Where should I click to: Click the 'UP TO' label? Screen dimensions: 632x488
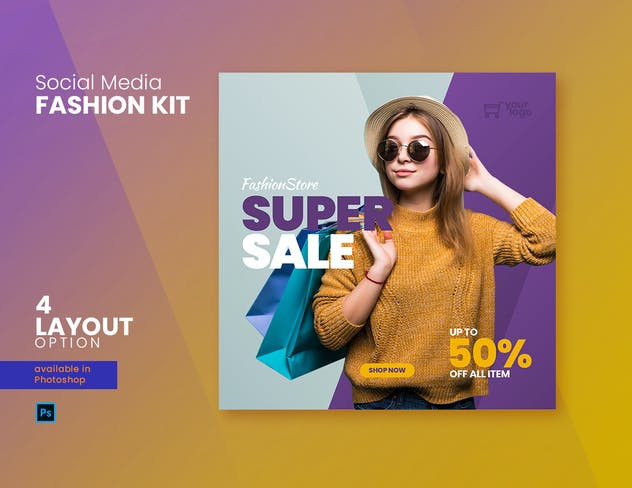[x=464, y=332]
